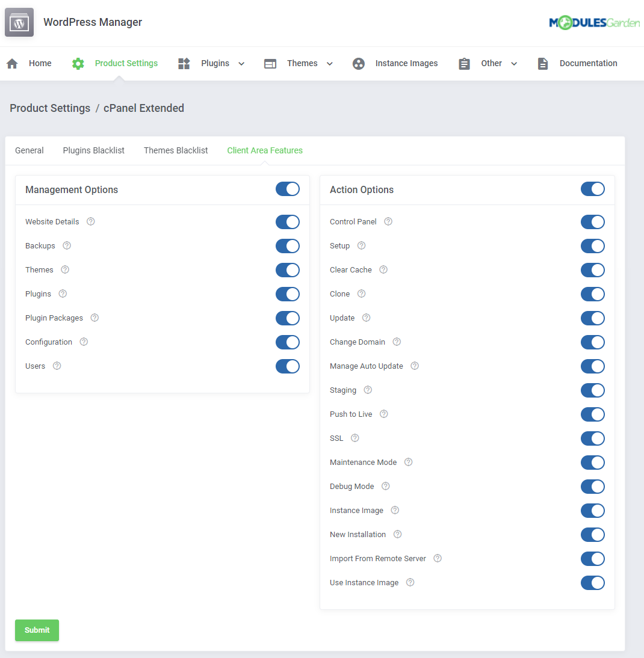The height and width of the screenshot is (658, 644).
Task: Click the Other clipboard icon
Action: click(464, 63)
